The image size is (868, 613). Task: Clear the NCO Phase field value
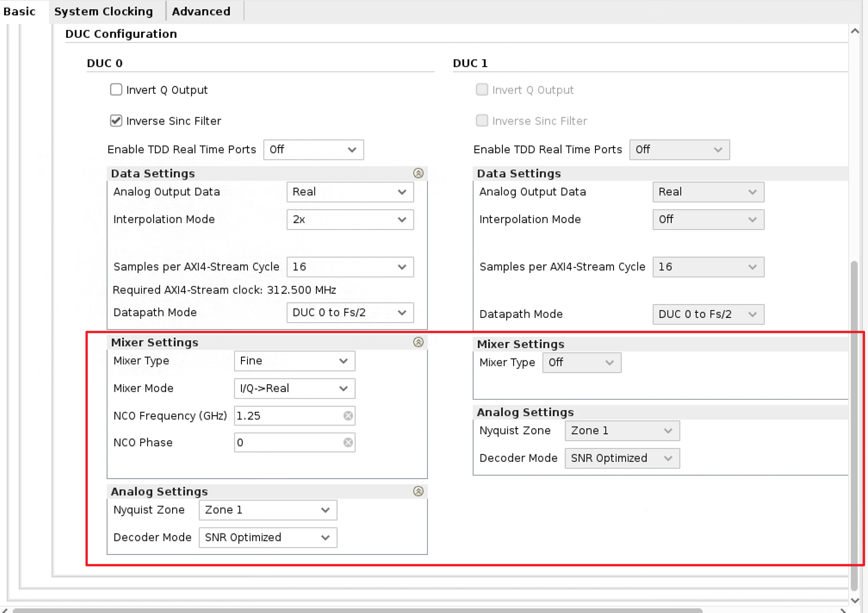[x=348, y=443]
